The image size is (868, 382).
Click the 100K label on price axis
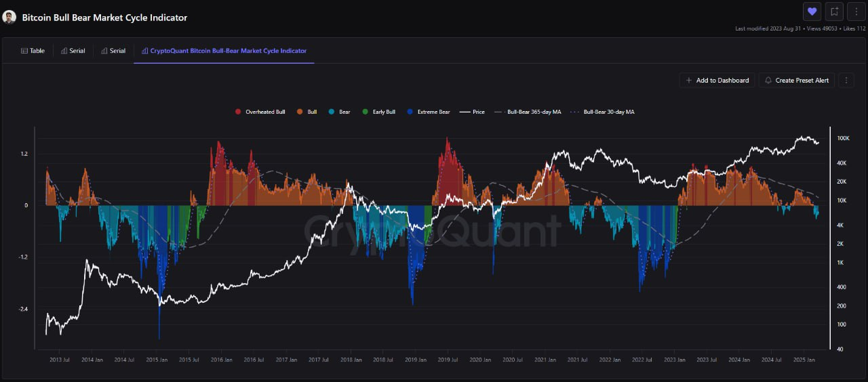click(x=843, y=138)
